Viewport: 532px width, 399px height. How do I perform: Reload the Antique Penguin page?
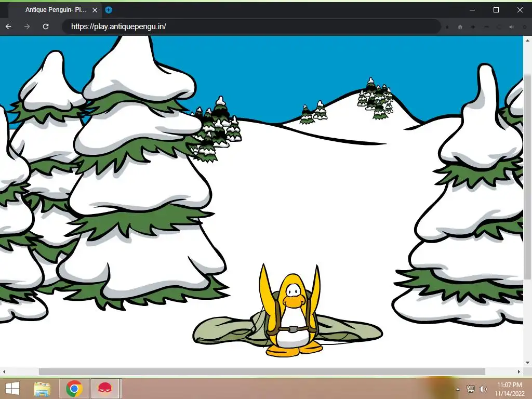(46, 26)
